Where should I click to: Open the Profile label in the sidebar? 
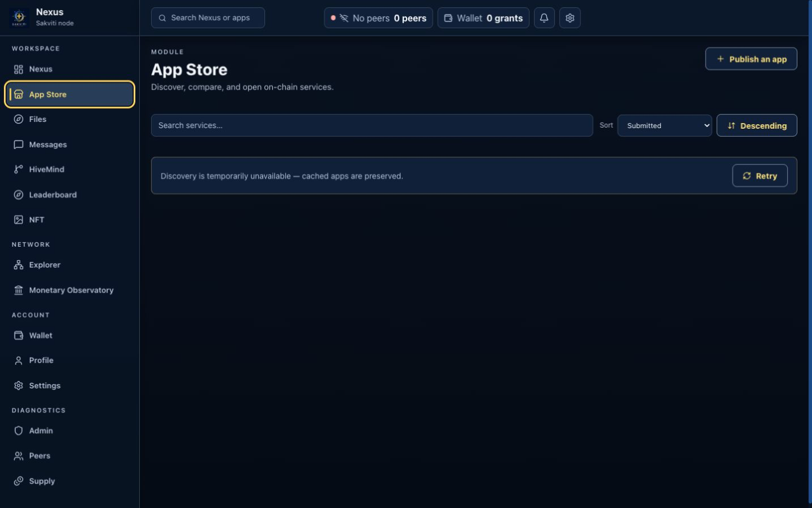[41, 360]
